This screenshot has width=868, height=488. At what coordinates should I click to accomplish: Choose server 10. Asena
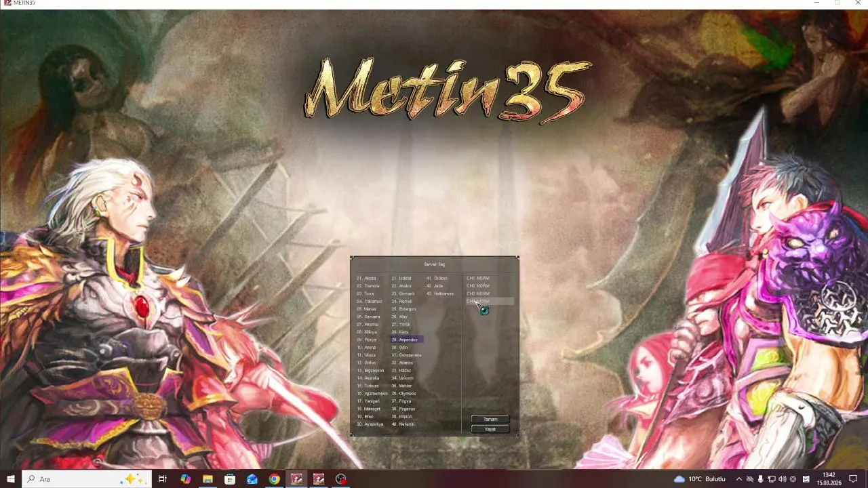(366, 348)
